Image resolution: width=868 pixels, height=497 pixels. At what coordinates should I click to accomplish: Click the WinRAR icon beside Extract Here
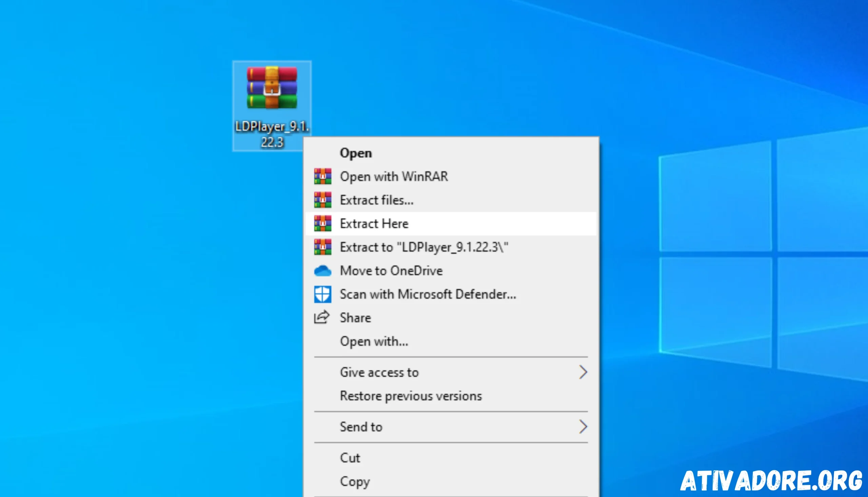(x=322, y=223)
